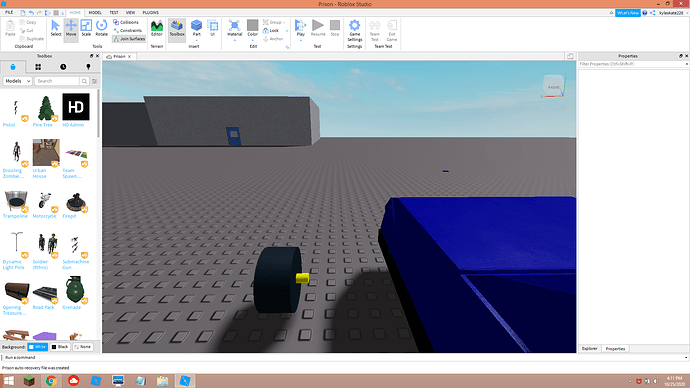Expand the Color dropdown arrow
The height and width of the screenshot is (388, 690).
pos(253,40)
